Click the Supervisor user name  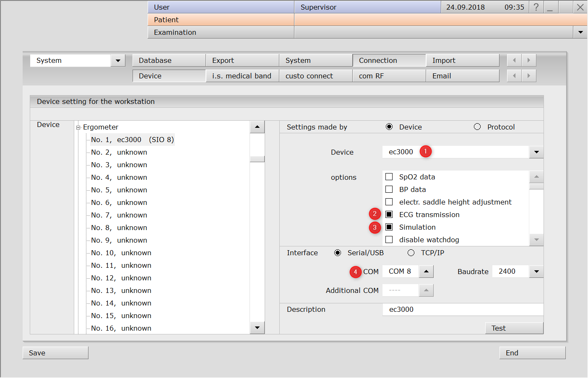318,7
